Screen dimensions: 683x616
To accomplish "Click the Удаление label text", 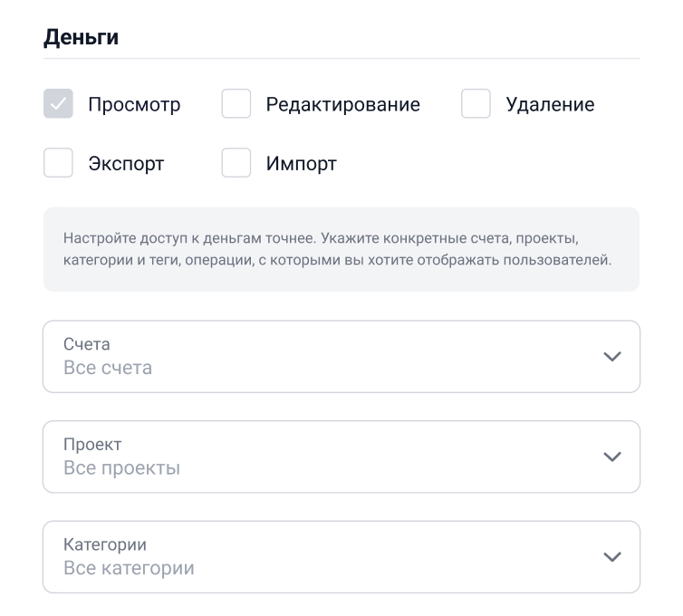I will (550, 105).
